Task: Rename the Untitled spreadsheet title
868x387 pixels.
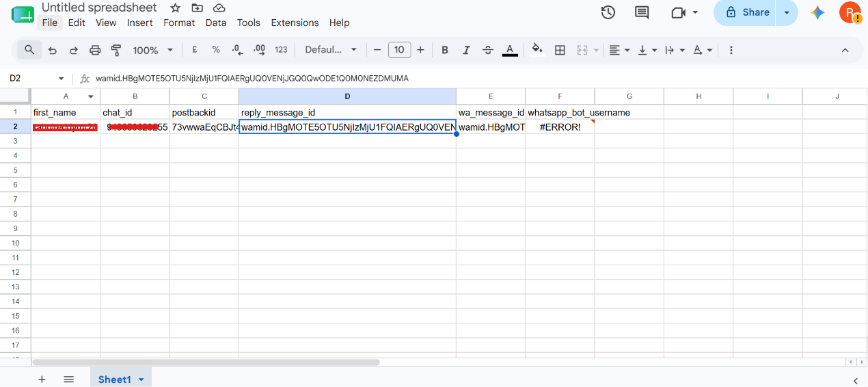Action: pyautogui.click(x=99, y=8)
